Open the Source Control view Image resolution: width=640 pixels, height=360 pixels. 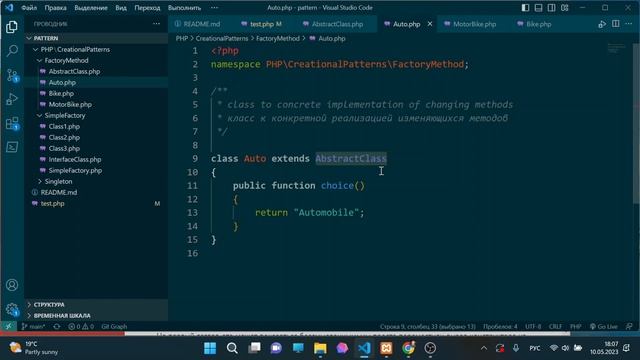point(12,76)
